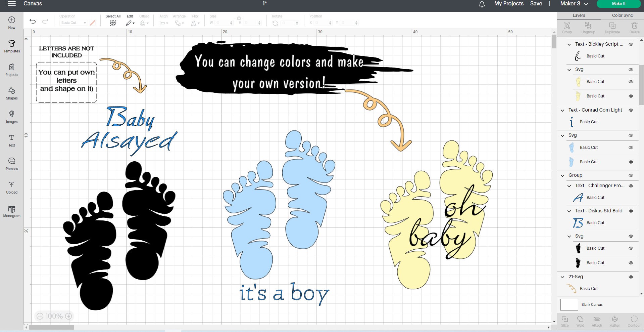Click the Blank Canvas color swatch

click(569, 304)
